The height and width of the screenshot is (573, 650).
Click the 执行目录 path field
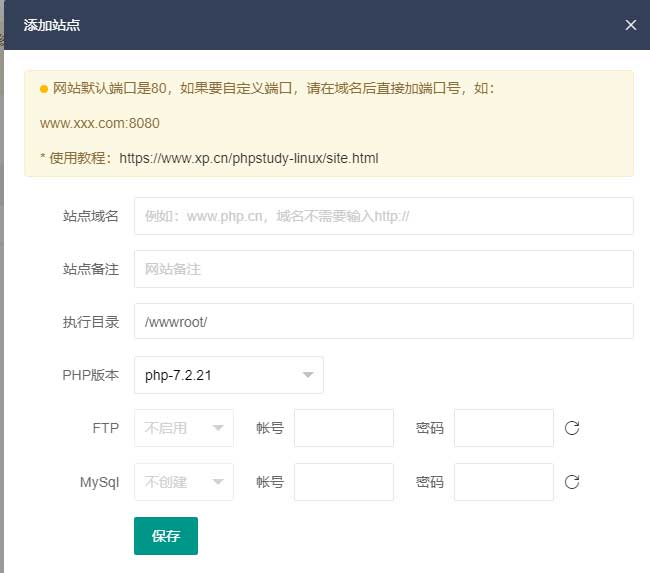383,322
